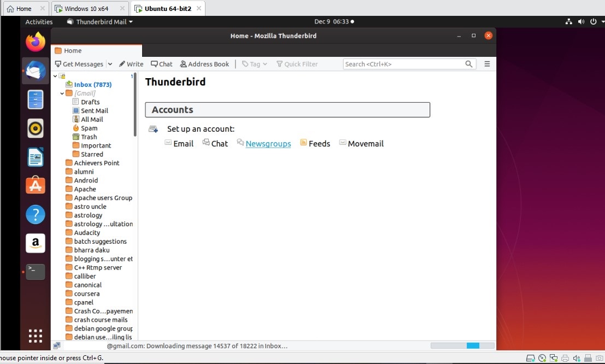Open the crash course mails folder

coord(101,320)
